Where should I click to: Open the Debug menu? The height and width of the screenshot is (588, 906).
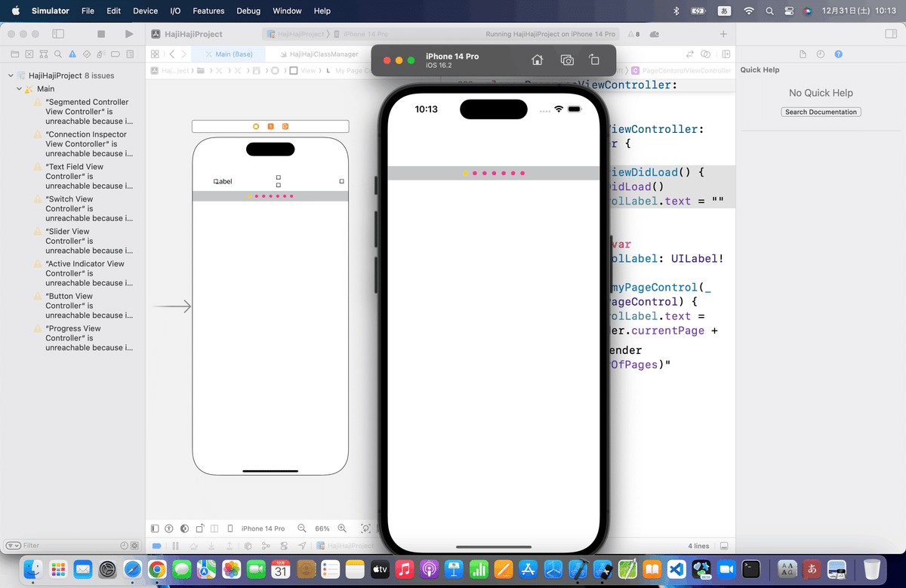pyautogui.click(x=248, y=11)
